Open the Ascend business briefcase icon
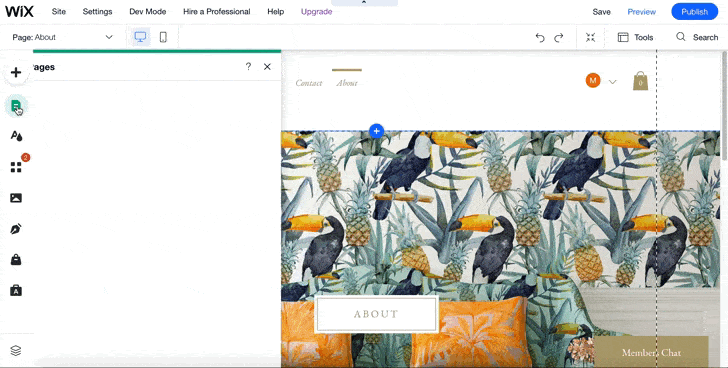The width and height of the screenshot is (728, 368). point(16,291)
